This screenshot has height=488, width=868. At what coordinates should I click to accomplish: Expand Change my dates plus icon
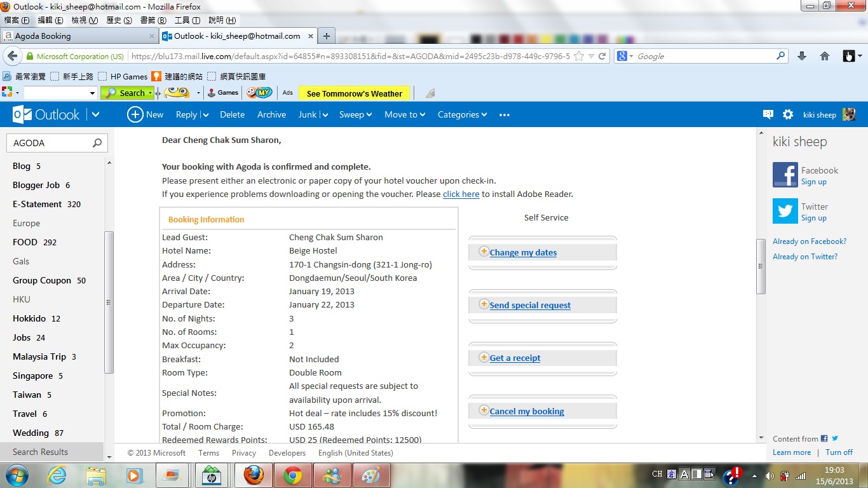(x=484, y=252)
